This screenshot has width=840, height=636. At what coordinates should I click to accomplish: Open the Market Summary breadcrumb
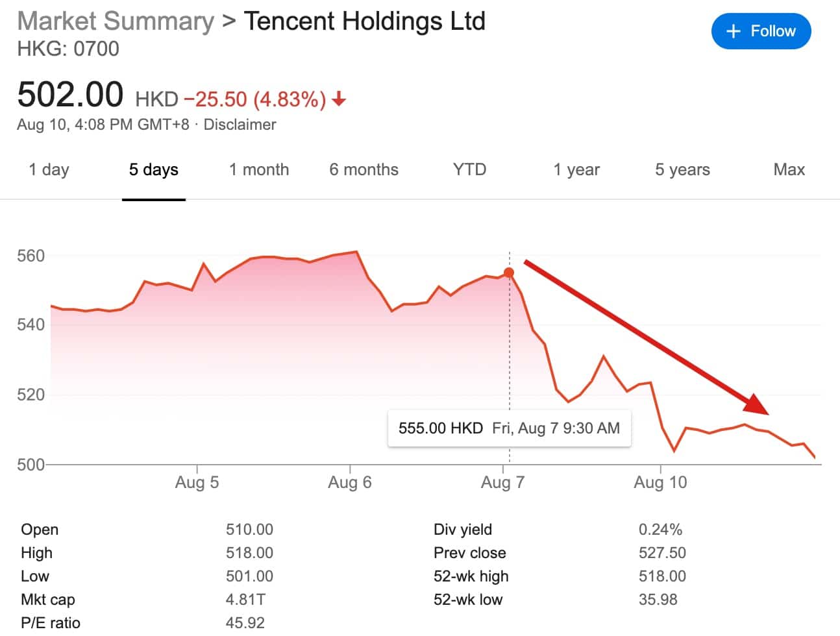[116, 21]
